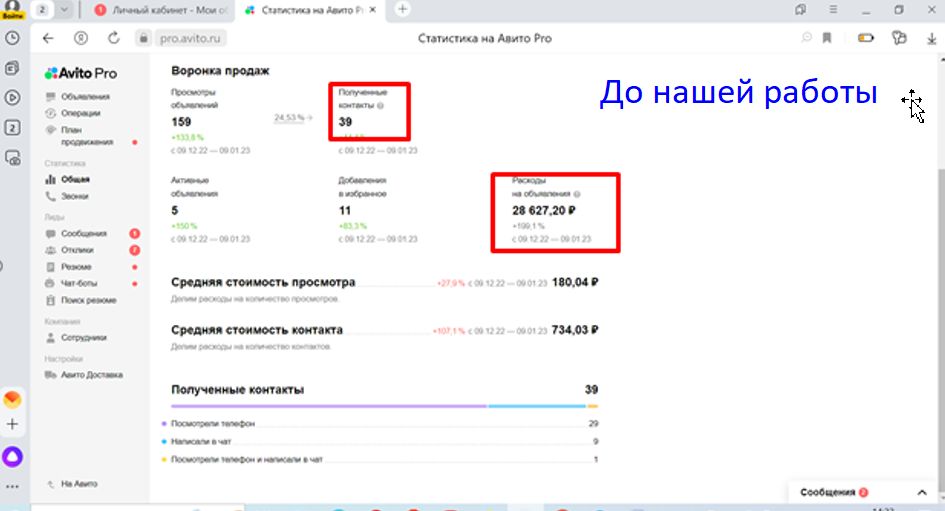Open Операции in the sidebar

(80, 113)
